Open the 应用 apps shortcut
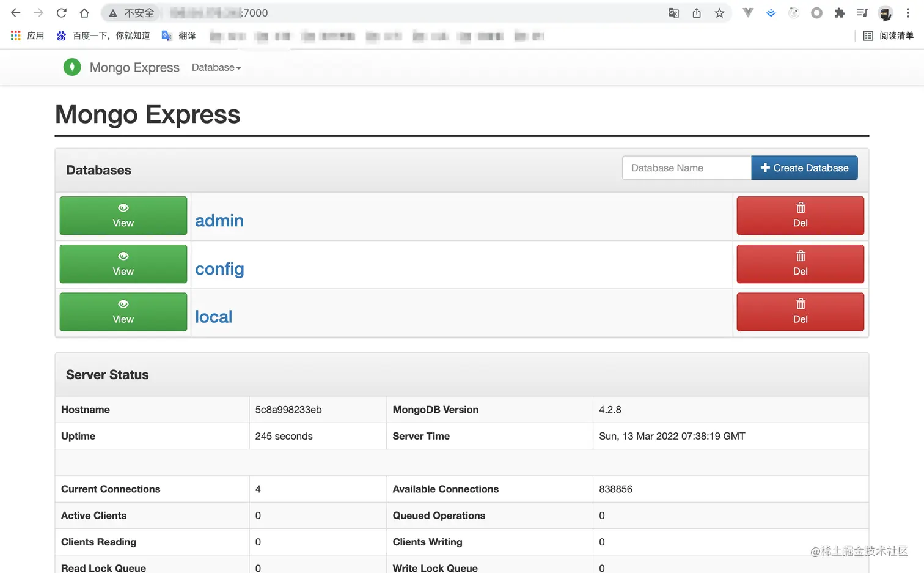The image size is (924, 573). point(28,35)
